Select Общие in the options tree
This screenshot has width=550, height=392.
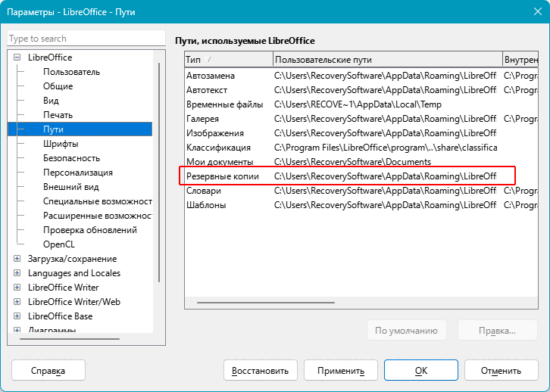click(x=58, y=86)
